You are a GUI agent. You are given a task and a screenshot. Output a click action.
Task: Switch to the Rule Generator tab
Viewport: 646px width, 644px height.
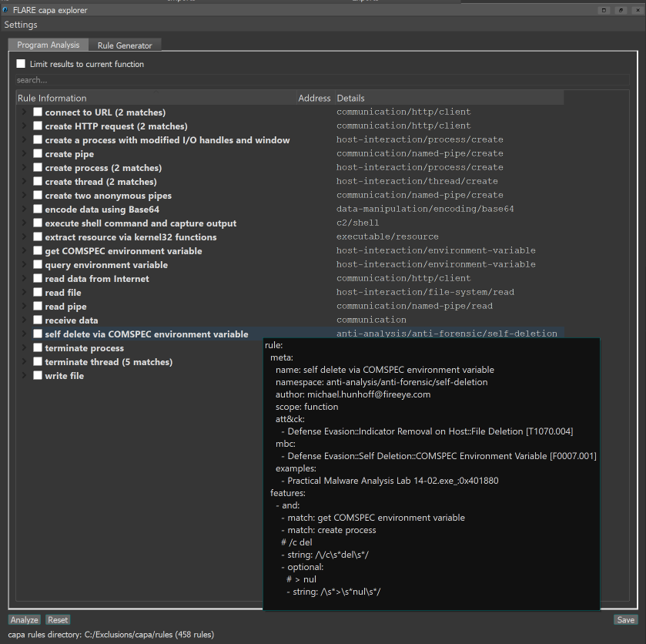pyautogui.click(x=125, y=45)
